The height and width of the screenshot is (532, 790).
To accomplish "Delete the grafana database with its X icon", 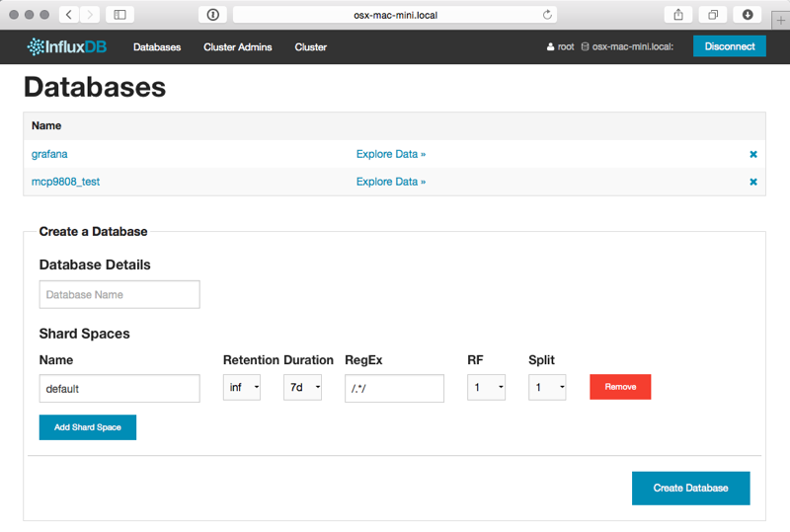I will click(x=753, y=154).
